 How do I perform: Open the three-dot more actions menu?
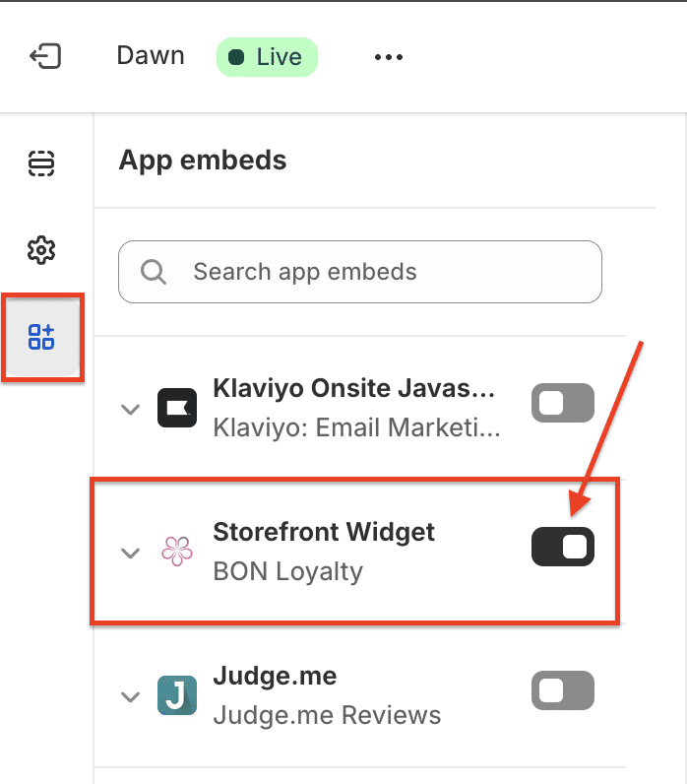(x=389, y=57)
